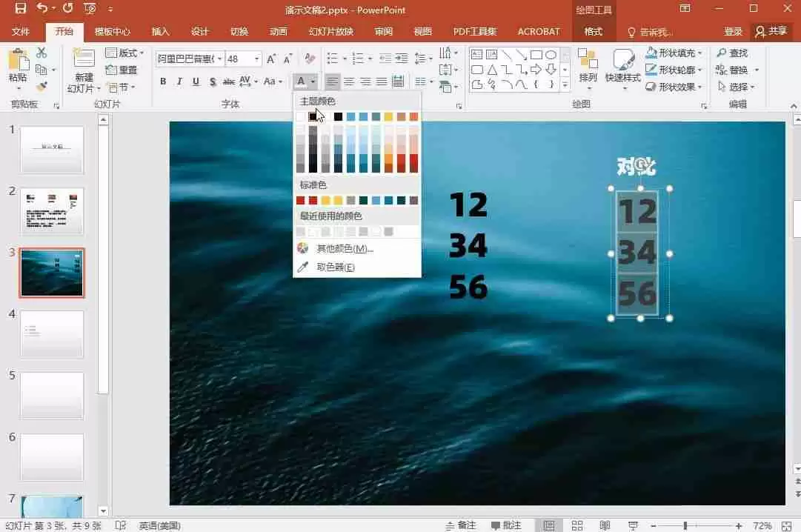Click the Notes (备注) status bar button
Image resolution: width=801 pixels, height=532 pixels.
(x=461, y=525)
